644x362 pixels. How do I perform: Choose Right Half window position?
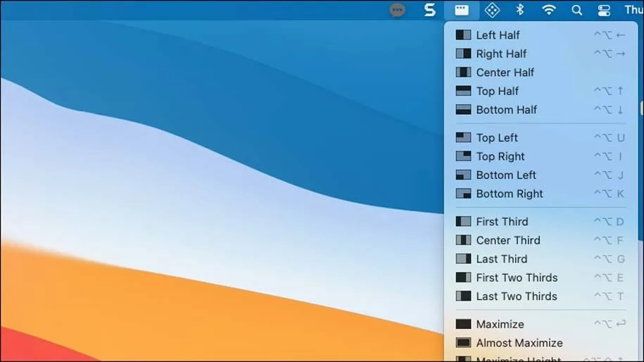pyautogui.click(x=501, y=54)
